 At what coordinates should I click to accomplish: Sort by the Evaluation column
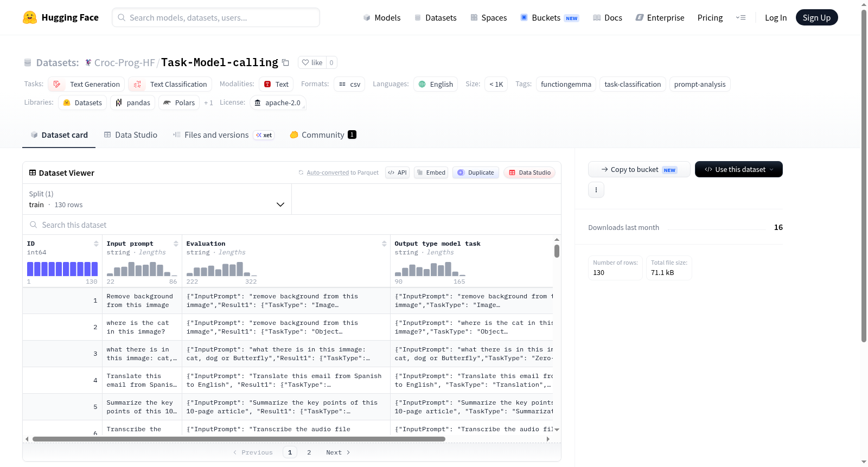(384, 244)
